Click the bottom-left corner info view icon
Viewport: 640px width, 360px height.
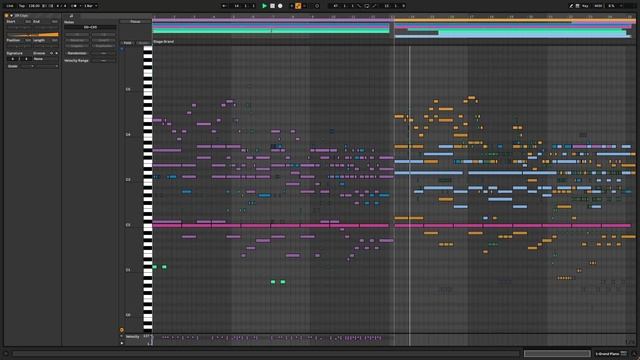pos(6,354)
